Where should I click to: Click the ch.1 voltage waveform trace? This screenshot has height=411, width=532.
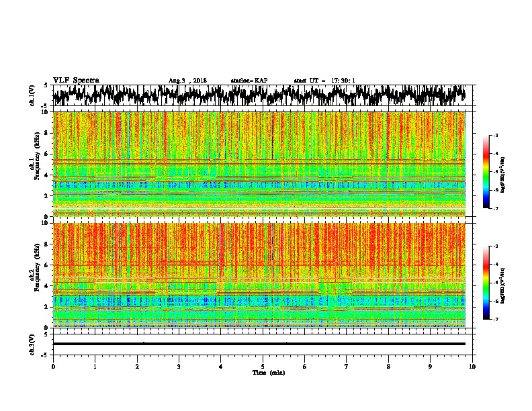(x=259, y=95)
